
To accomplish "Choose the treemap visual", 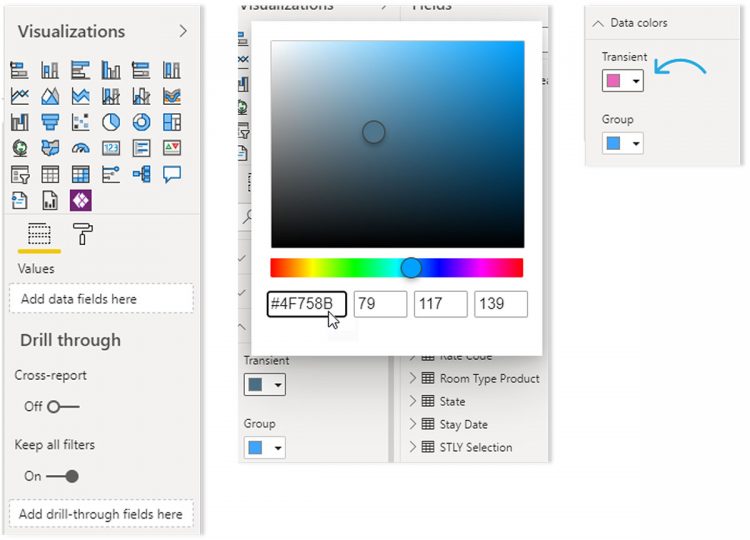I will (x=172, y=122).
